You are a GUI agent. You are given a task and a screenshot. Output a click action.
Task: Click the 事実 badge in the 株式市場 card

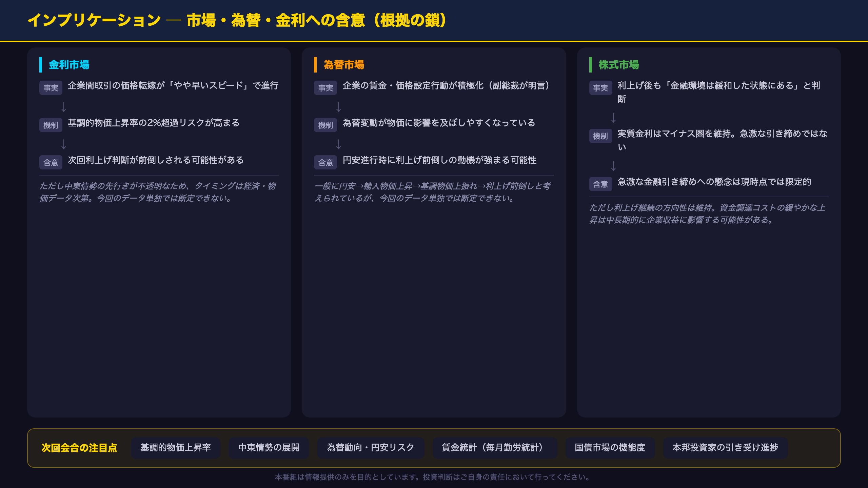[600, 88]
